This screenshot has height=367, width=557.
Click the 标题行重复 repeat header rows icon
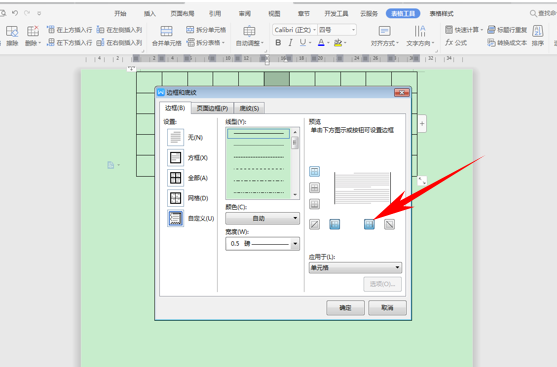(x=491, y=30)
